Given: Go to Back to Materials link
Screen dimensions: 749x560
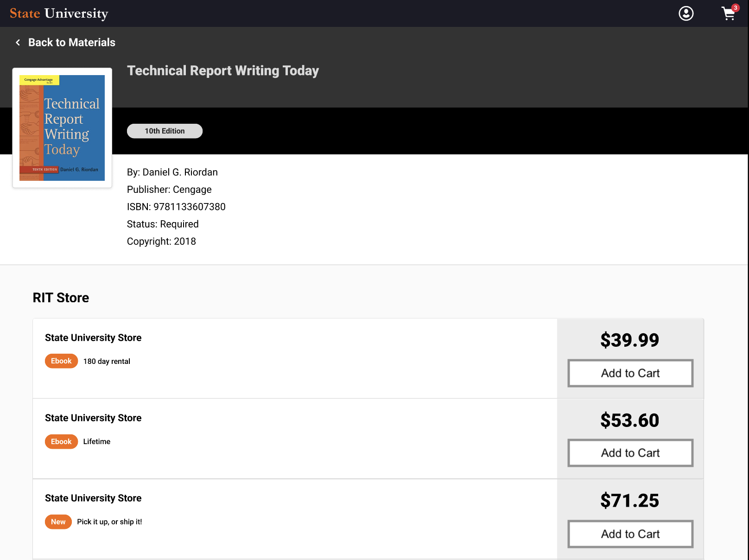Looking at the screenshot, I should click(x=72, y=42).
